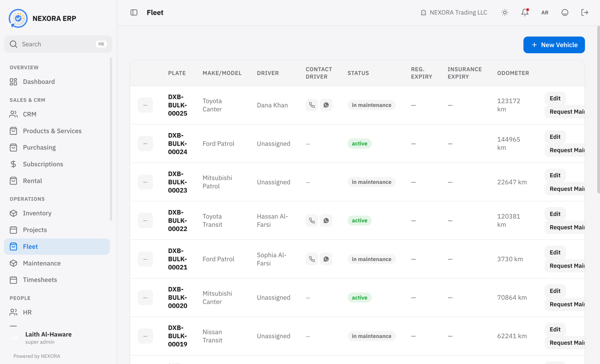Edit vehicle DXB-BULK-00025

pyautogui.click(x=555, y=98)
